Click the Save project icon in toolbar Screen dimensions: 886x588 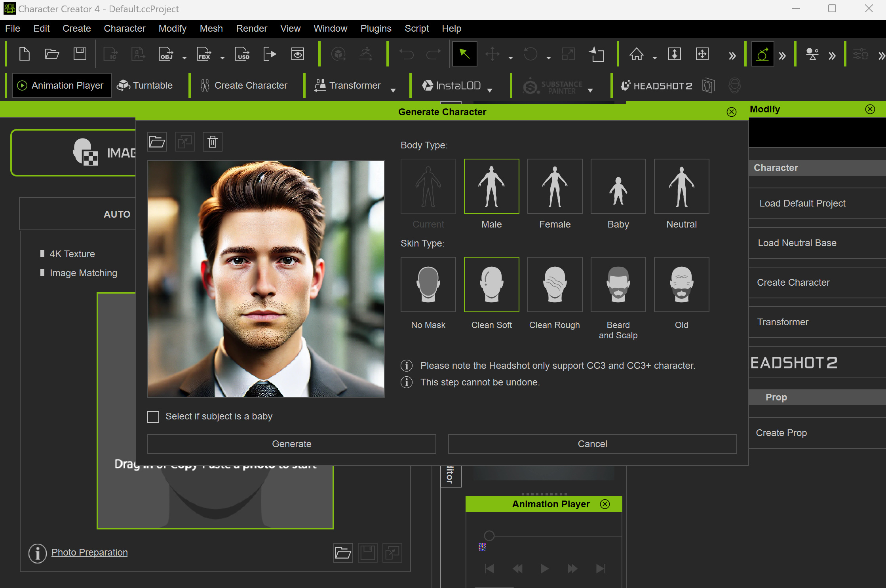80,54
